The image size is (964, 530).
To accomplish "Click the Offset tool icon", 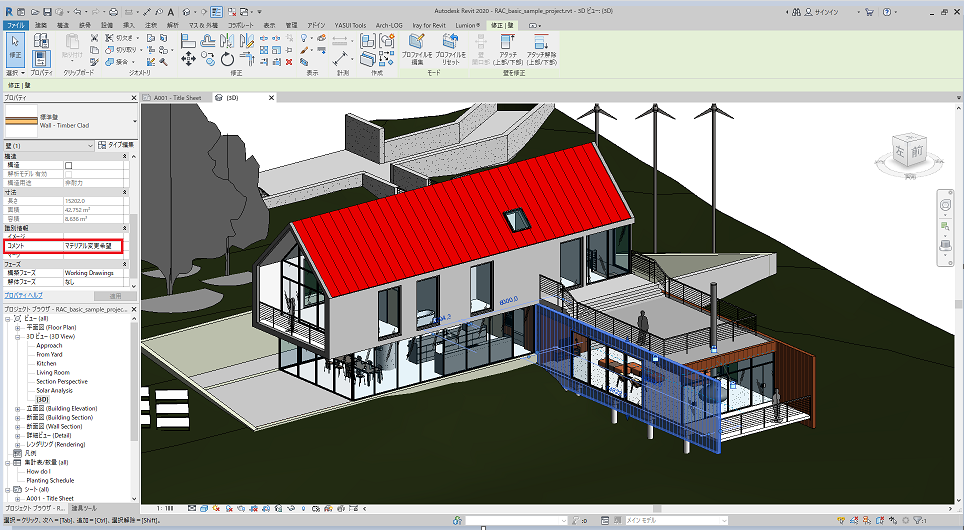I will (x=208, y=41).
